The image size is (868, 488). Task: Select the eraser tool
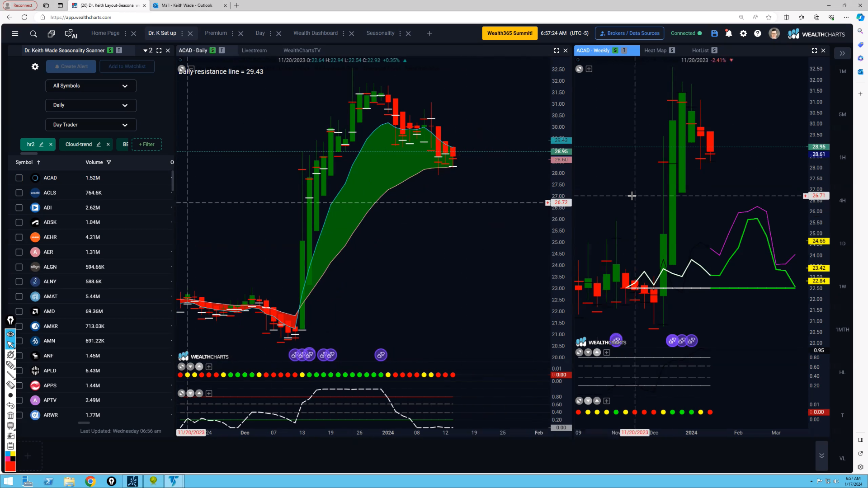click(x=10, y=385)
